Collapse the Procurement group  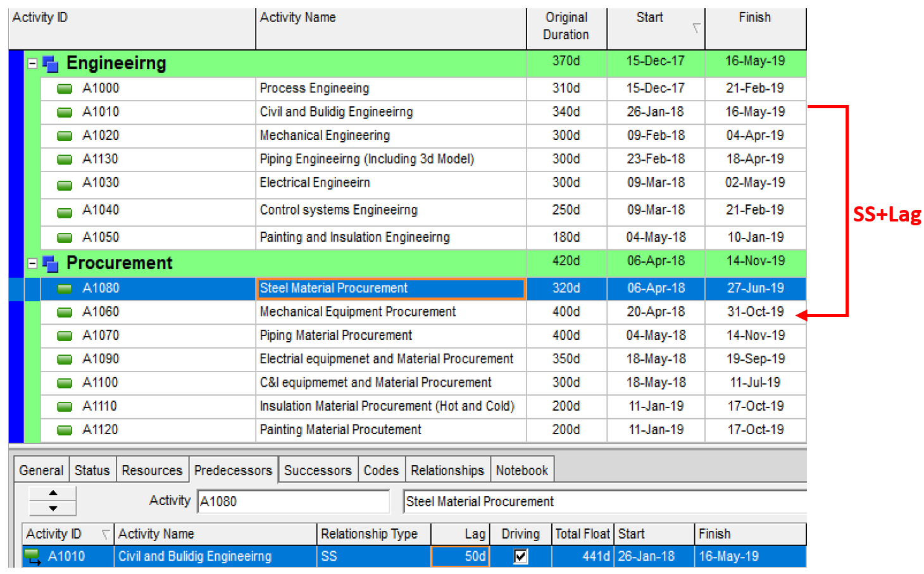tap(32, 263)
